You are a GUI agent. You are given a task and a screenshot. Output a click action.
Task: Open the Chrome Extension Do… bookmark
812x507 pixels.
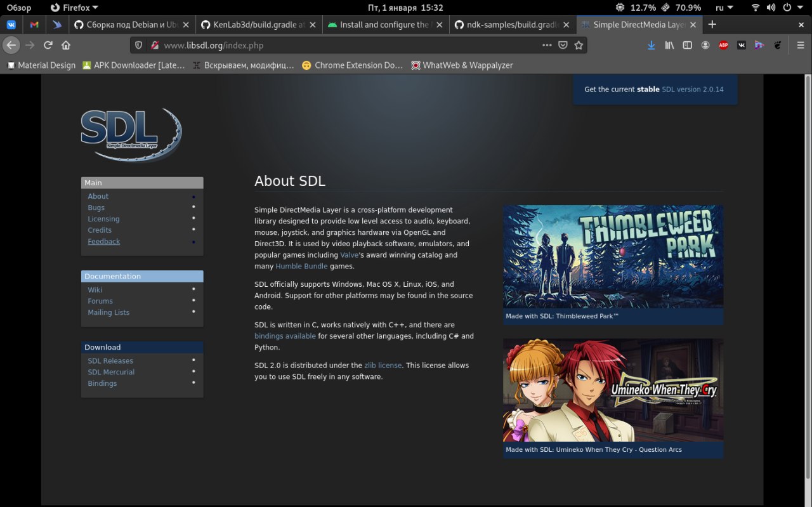click(x=353, y=65)
